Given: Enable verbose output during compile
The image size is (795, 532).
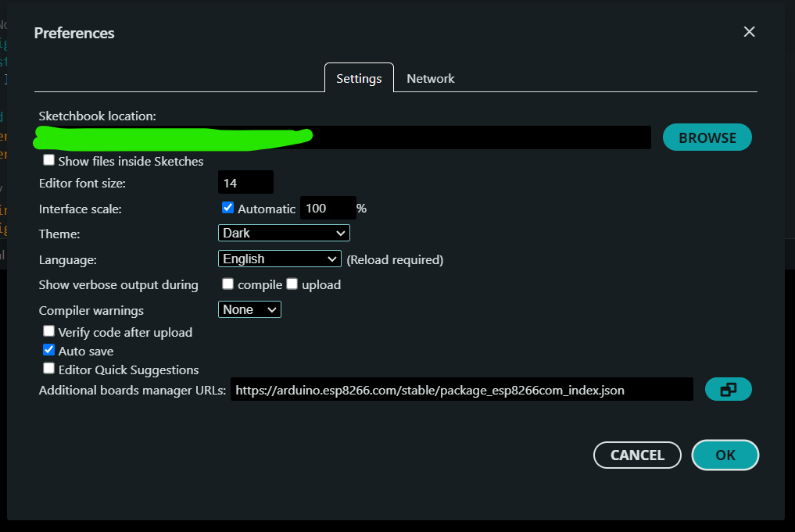Looking at the screenshot, I should pos(227,284).
